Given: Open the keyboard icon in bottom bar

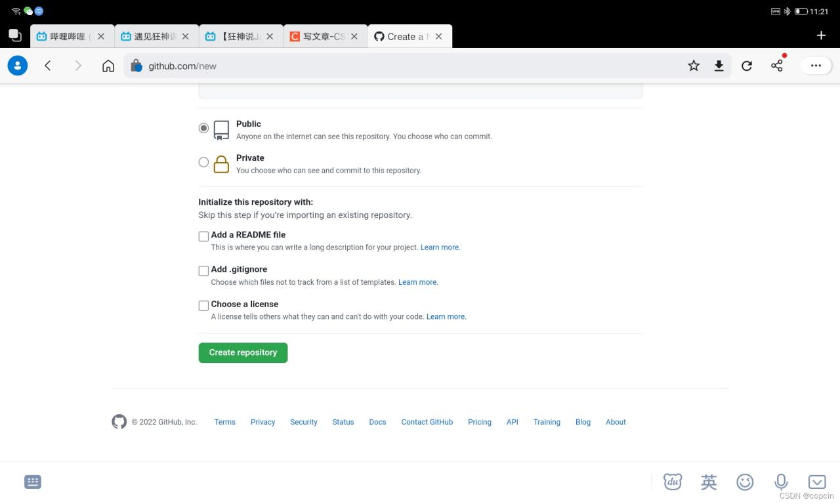Looking at the screenshot, I should 33,482.
